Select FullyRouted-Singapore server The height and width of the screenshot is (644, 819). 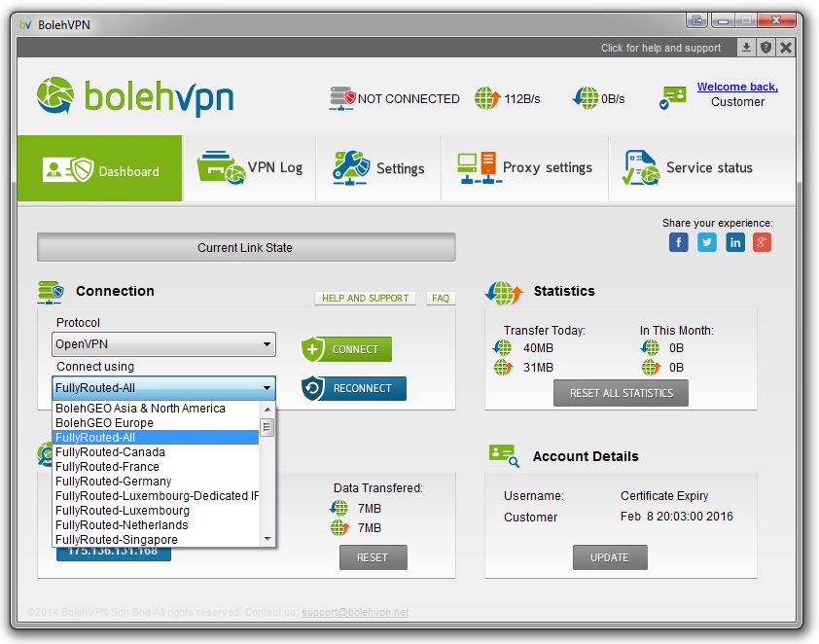pos(156,540)
